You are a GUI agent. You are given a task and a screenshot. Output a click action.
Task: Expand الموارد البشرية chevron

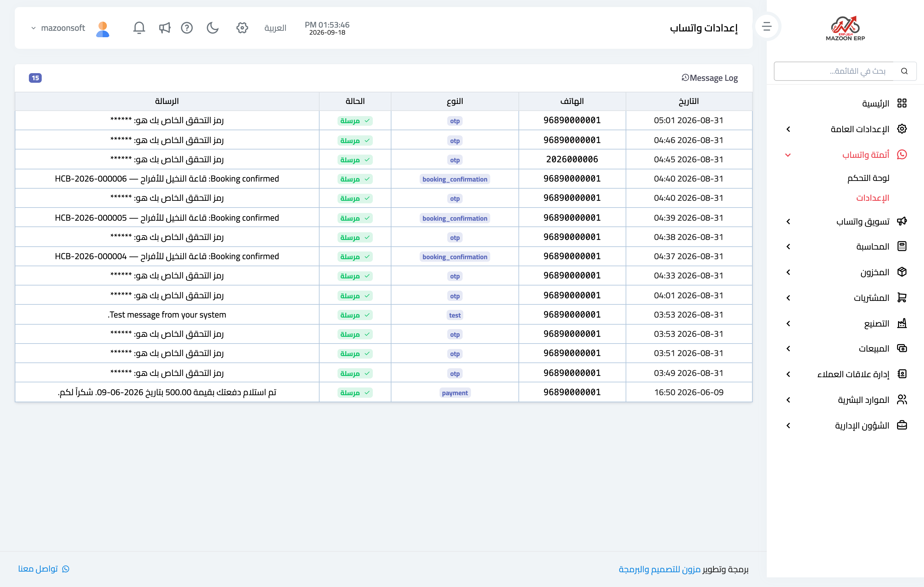click(x=788, y=400)
